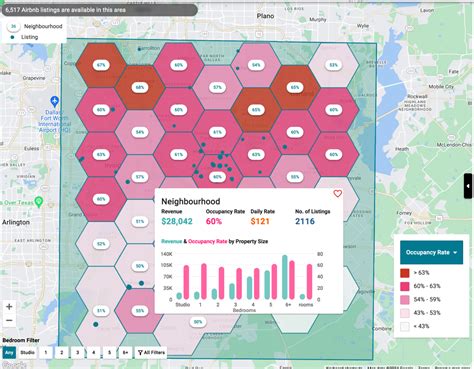Expand the side panel with black arrow tab

tap(468, 186)
